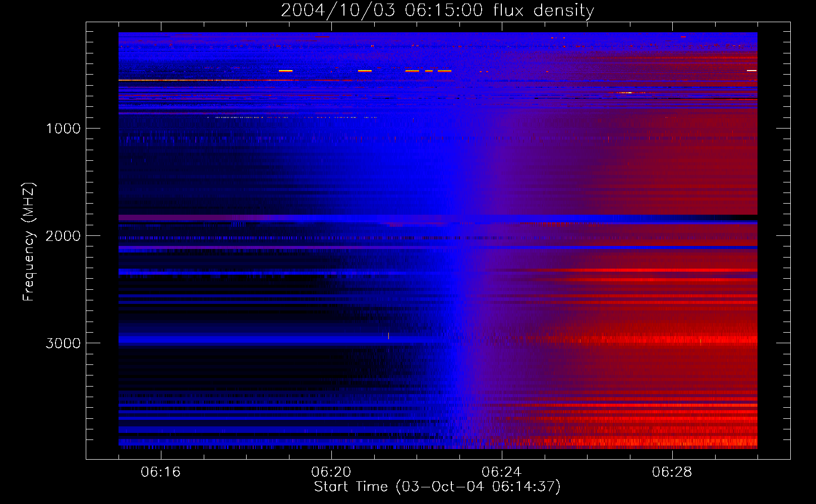This screenshot has height=504, width=816.
Task: Click the 1000 frequency tick label
Action: click(63, 129)
